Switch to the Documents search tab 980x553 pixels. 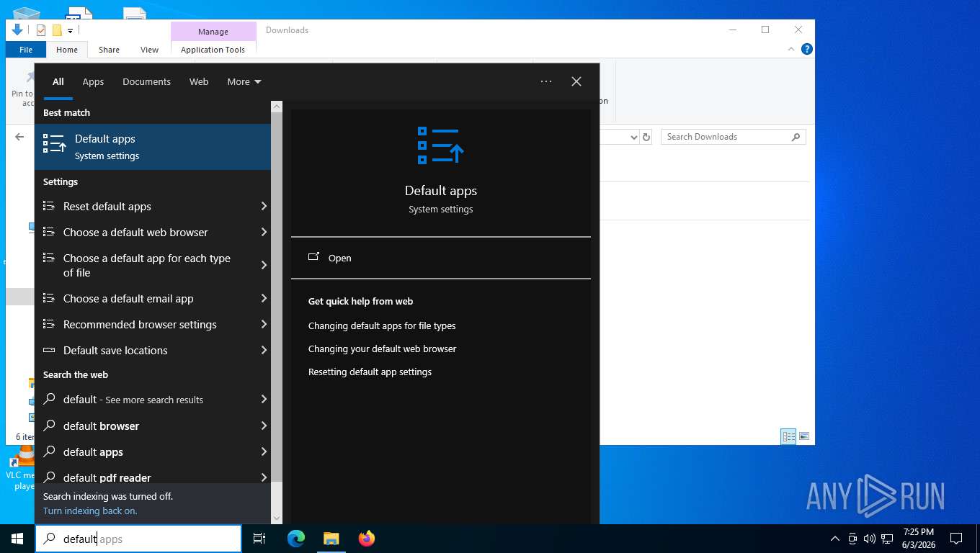146,81
